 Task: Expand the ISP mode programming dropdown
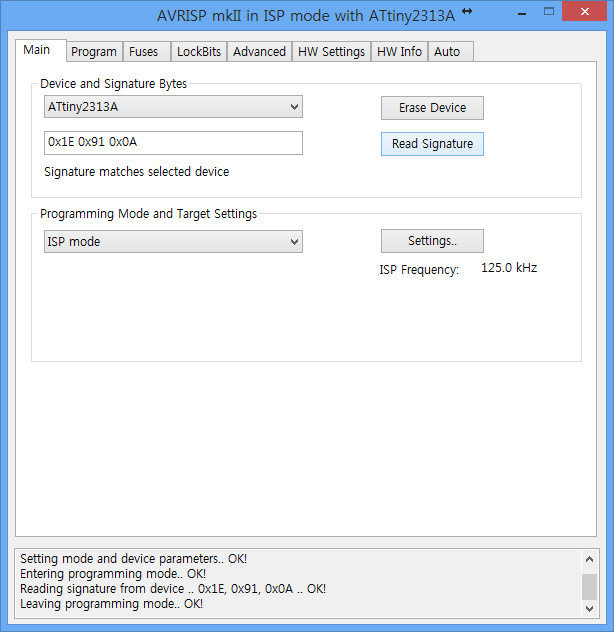(173, 241)
